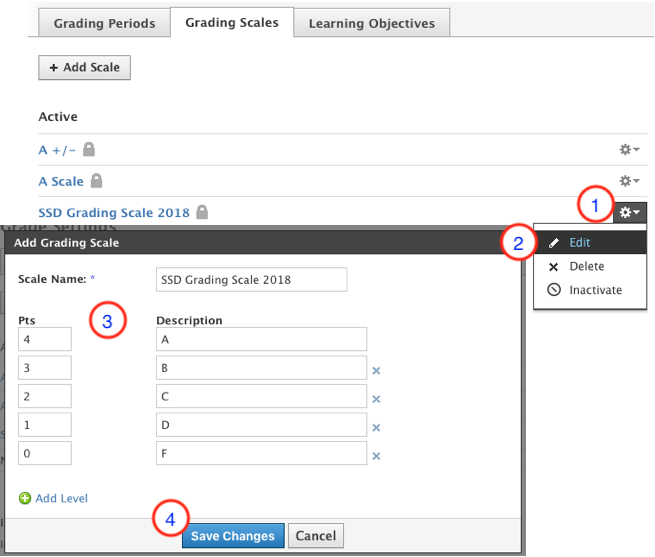
Task: Remove the B level with x icon
Action: click(x=377, y=370)
